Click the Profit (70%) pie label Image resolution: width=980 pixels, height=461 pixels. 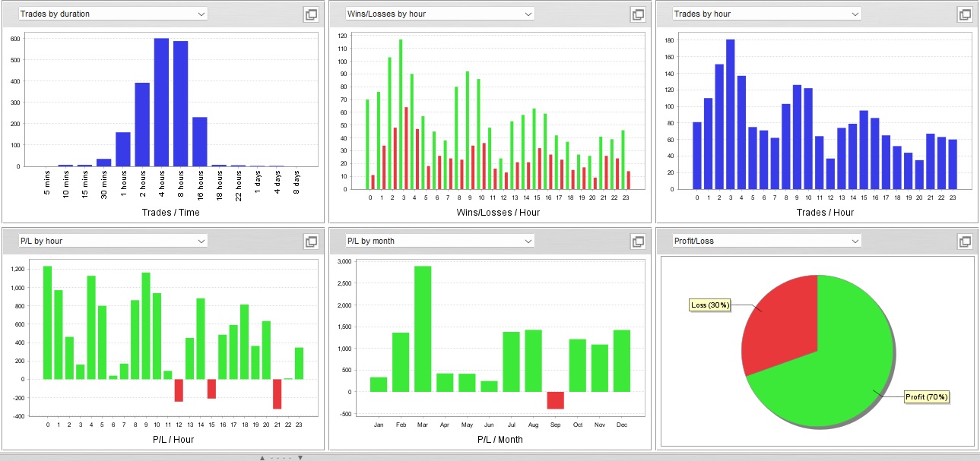[928, 396]
